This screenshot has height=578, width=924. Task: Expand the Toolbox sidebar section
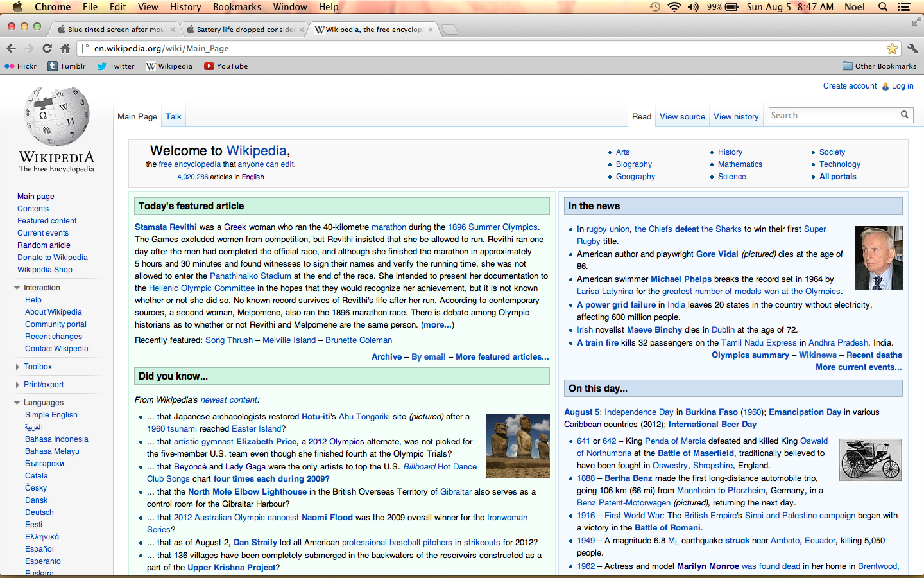[17, 367]
